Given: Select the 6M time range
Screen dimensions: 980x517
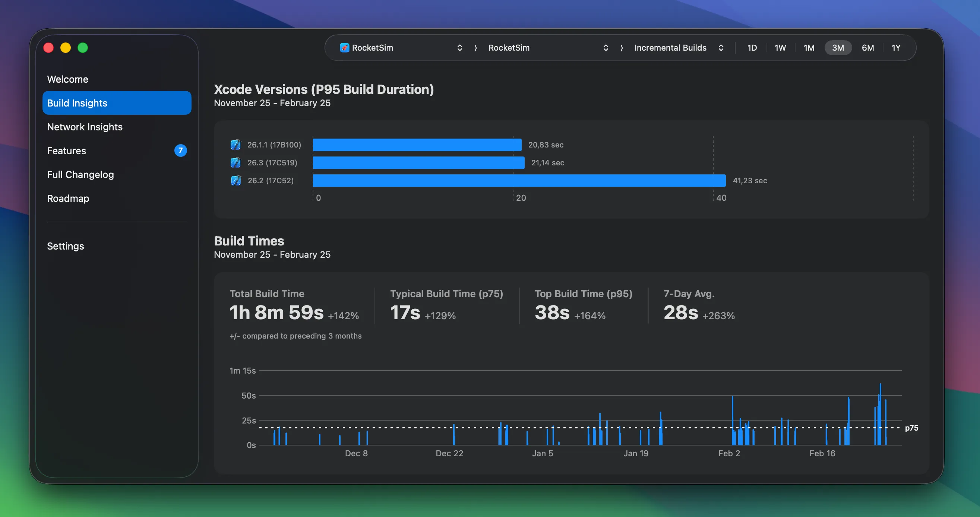Looking at the screenshot, I should pos(868,48).
